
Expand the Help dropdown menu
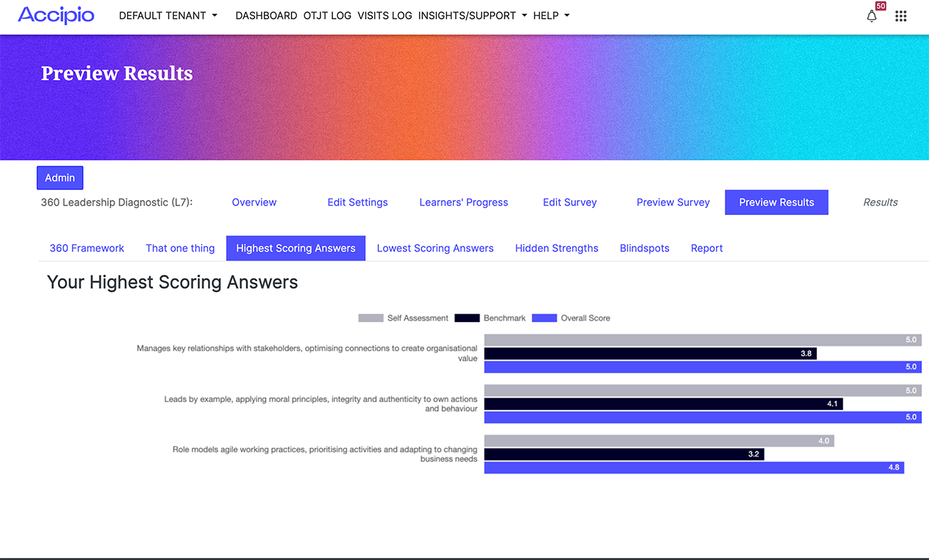click(551, 16)
